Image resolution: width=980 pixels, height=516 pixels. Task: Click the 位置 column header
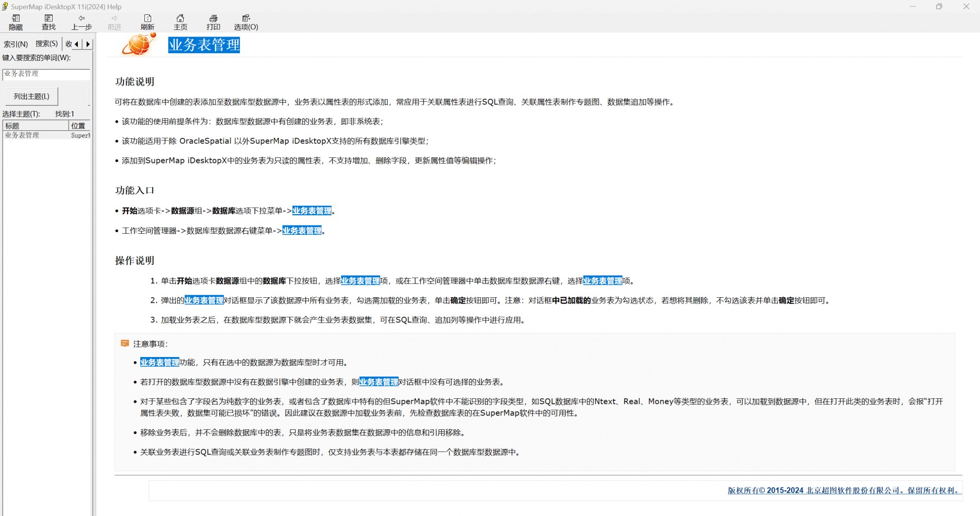79,125
